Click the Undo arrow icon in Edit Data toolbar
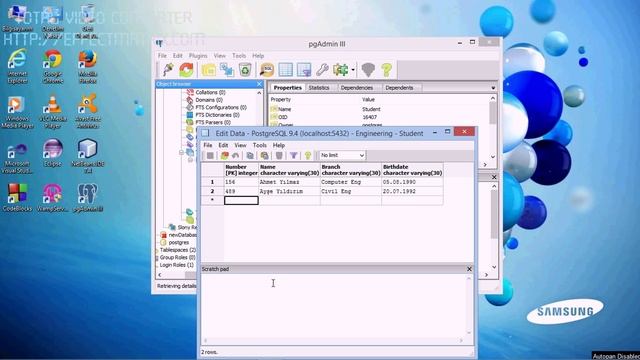Image resolution: width=640 pixels, height=360 pixels. 236,156
